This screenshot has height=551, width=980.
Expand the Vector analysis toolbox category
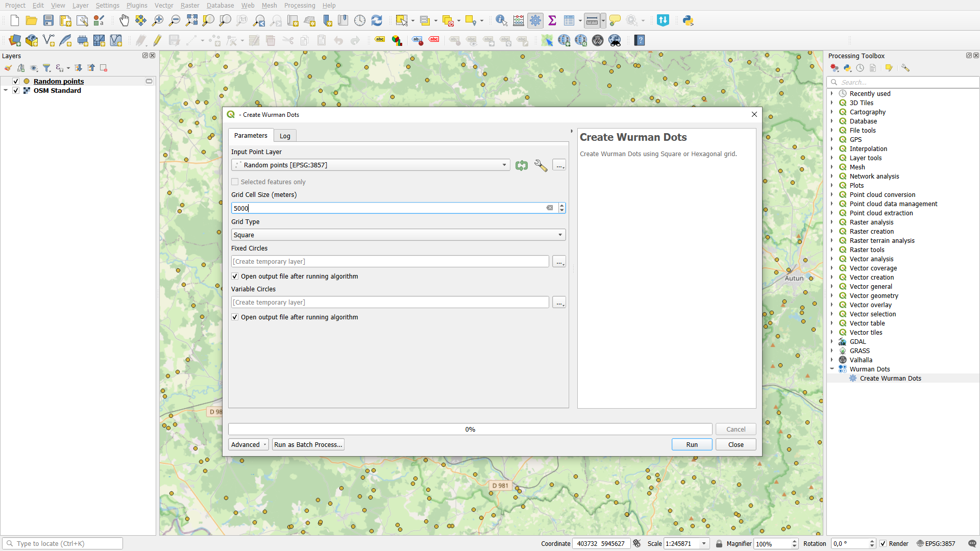(x=834, y=258)
